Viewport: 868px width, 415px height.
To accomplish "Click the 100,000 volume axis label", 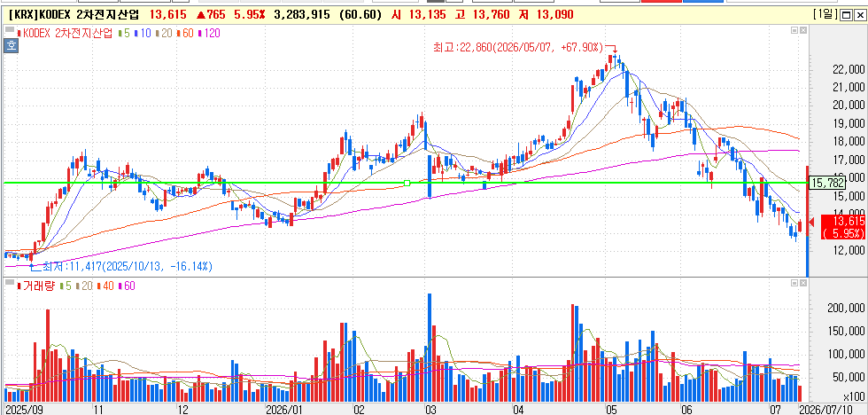I will coord(845,355).
